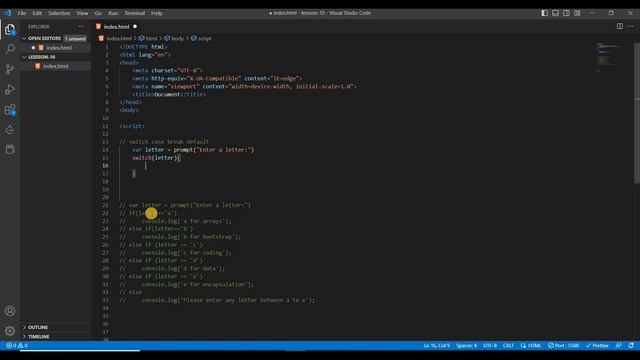This screenshot has width=640, height=360.
Task: Open the Source Control view
Action: click(10, 69)
